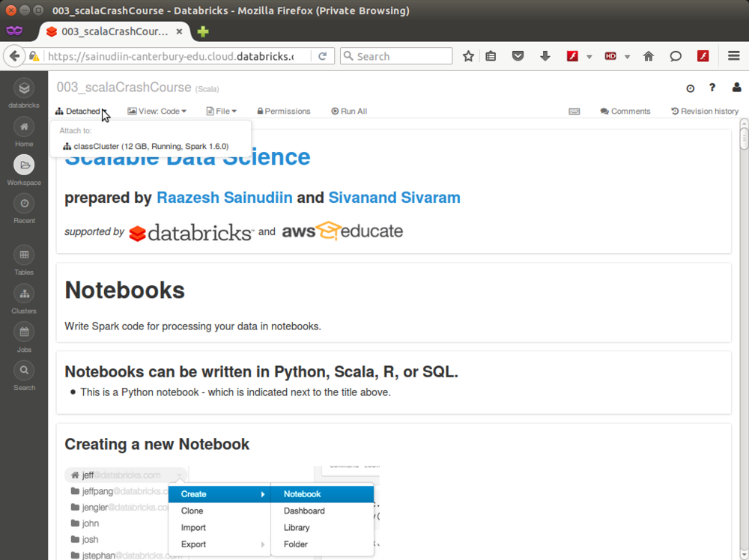Show keyboard shortcuts icon
749x560 pixels.
tap(574, 112)
